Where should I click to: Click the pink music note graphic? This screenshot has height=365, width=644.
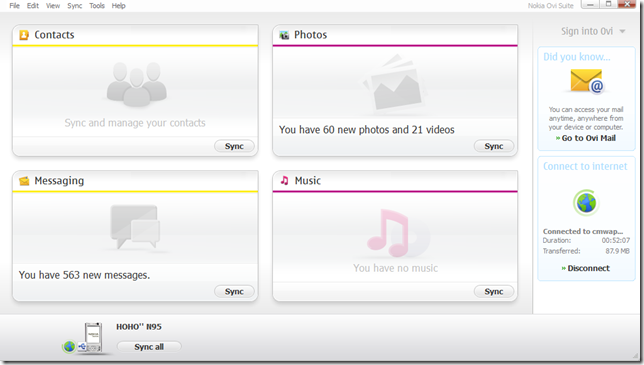pyautogui.click(x=388, y=232)
